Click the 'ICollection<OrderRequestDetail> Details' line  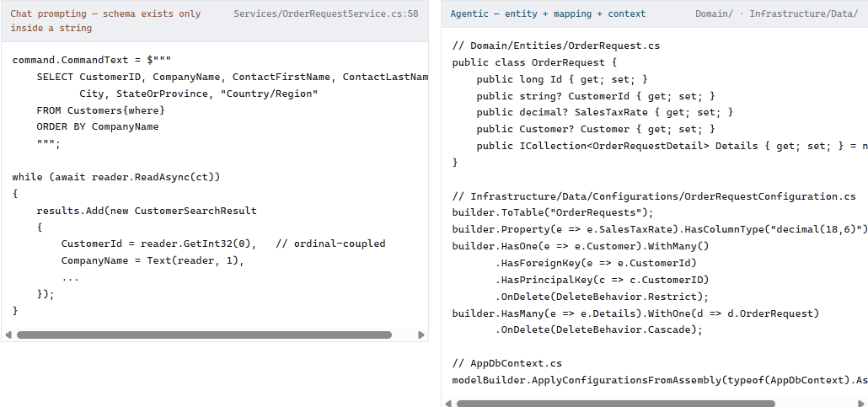(672, 146)
